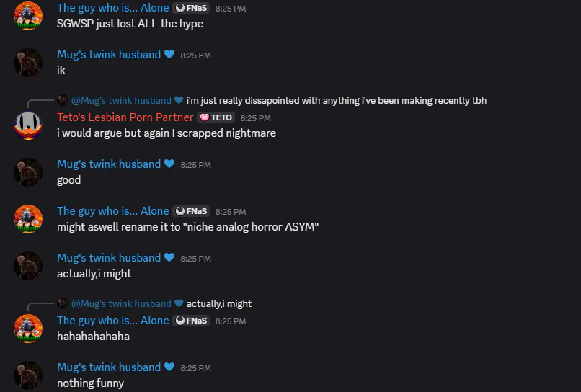Click the TETO server tag badge
The width and height of the screenshot is (581, 392).
click(216, 117)
